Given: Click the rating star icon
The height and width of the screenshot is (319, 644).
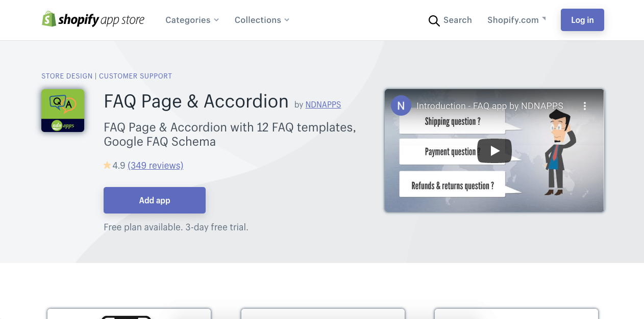Looking at the screenshot, I should point(107,165).
